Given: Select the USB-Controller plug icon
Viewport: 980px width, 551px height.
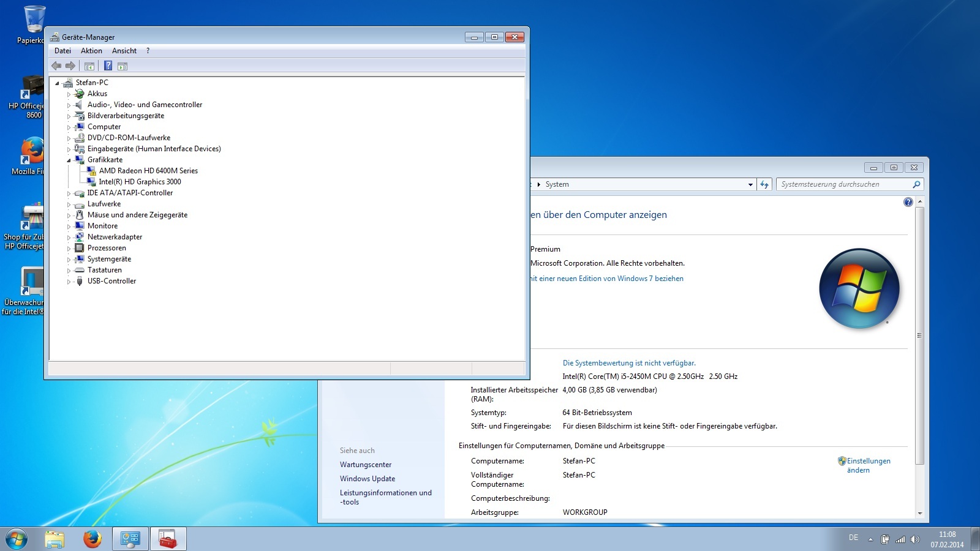Looking at the screenshot, I should (x=79, y=281).
